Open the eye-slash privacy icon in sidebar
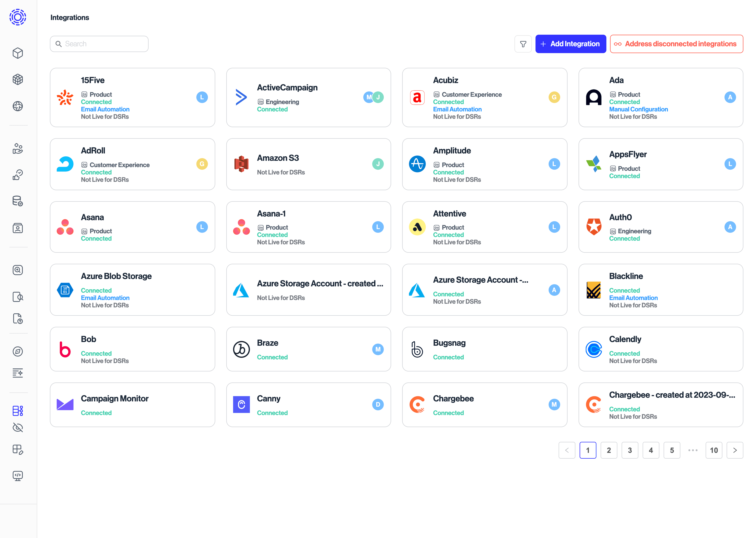Viewport: 756px width, 538px height. click(18, 428)
